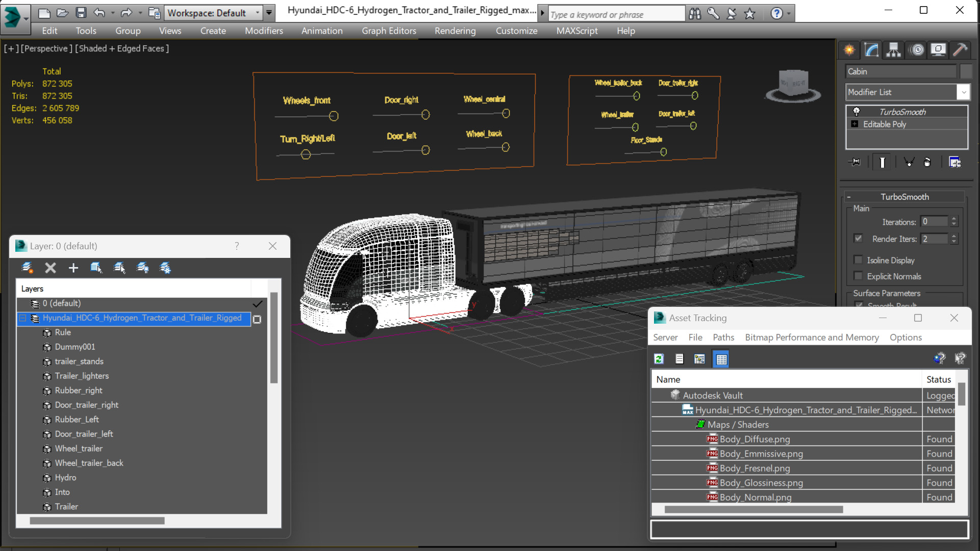Image resolution: width=980 pixels, height=551 pixels.
Task: Click Create New Layer icon in Layer dialog
Action: coord(28,268)
